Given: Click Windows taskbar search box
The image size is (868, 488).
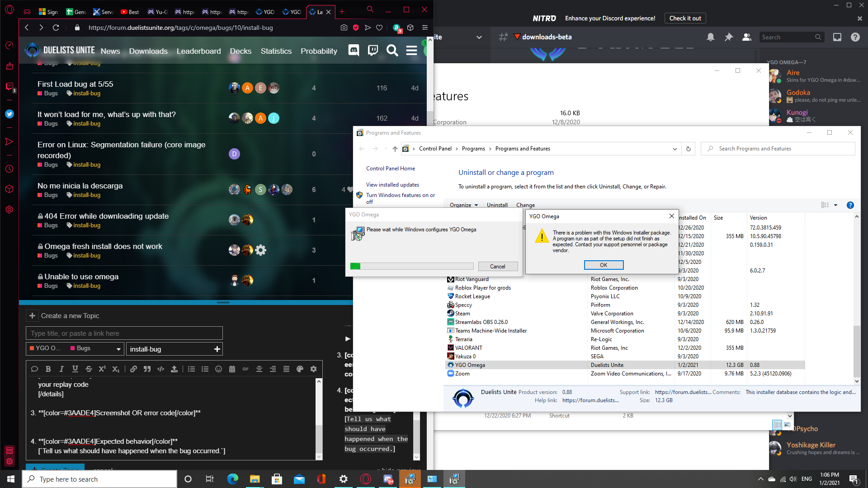Looking at the screenshot, I should (x=99, y=479).
